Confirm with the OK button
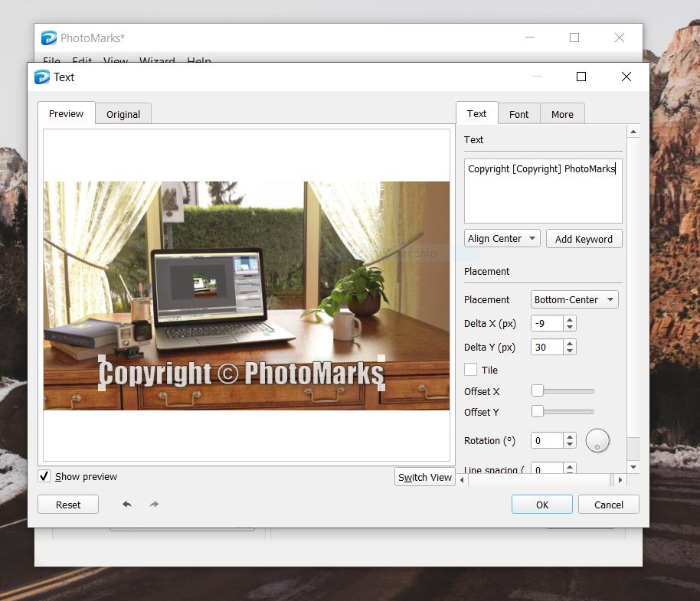700x601 pixels. 542,505
